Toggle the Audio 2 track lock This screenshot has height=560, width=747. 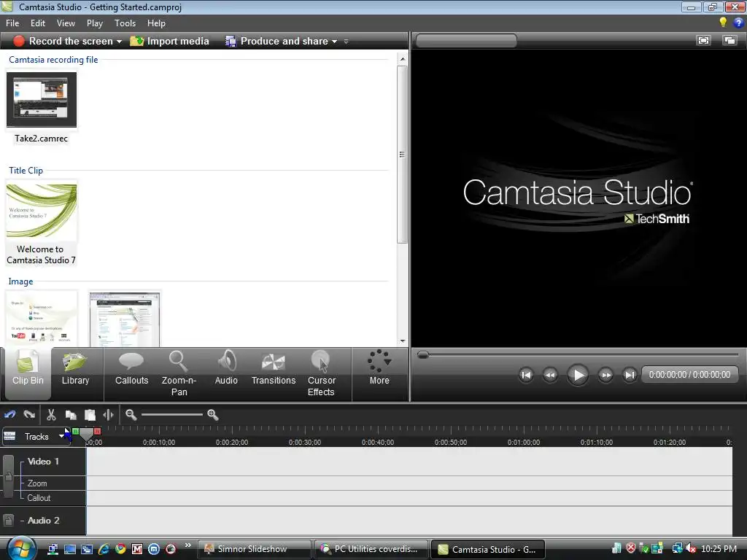point(8,520)
